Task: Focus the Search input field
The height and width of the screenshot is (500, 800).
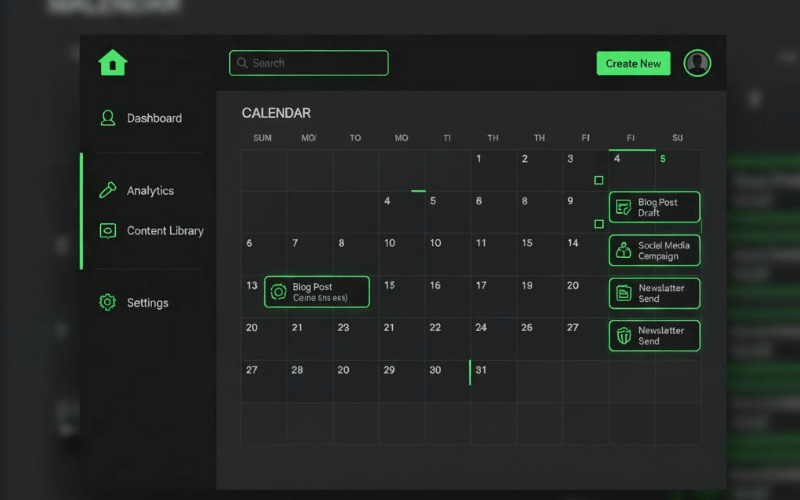Action: (309, 63)
